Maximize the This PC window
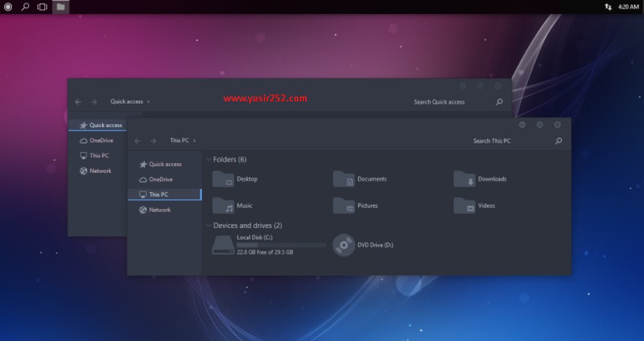The height and width of the screenshot is (341, 644). click(540, 124)
